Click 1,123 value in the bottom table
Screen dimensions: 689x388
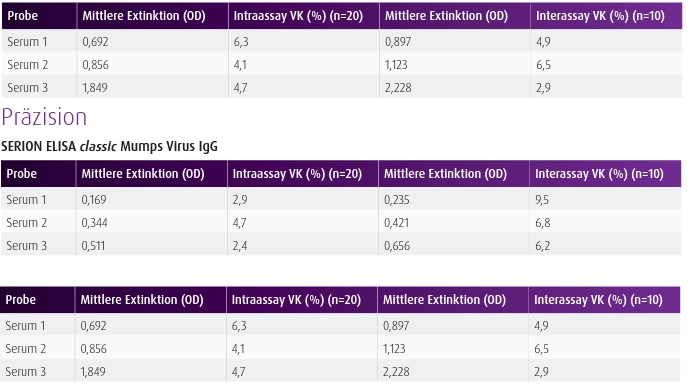point(394,349)
